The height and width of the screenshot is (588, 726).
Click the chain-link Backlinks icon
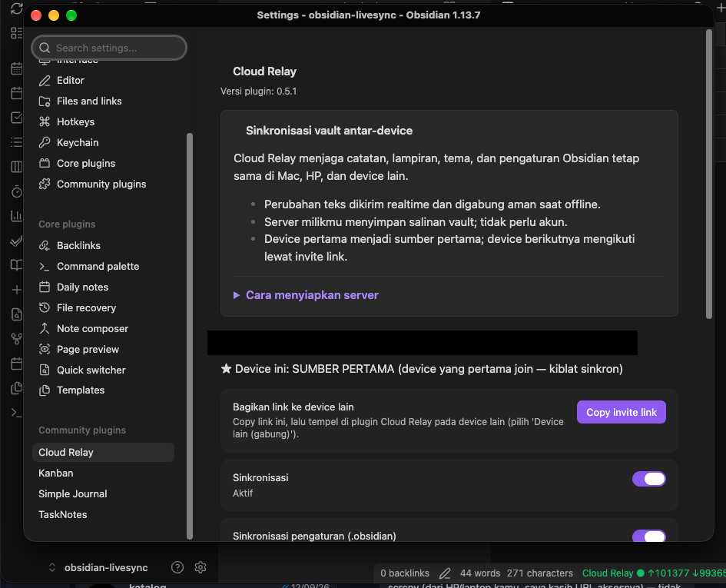(x=45, y=246)
